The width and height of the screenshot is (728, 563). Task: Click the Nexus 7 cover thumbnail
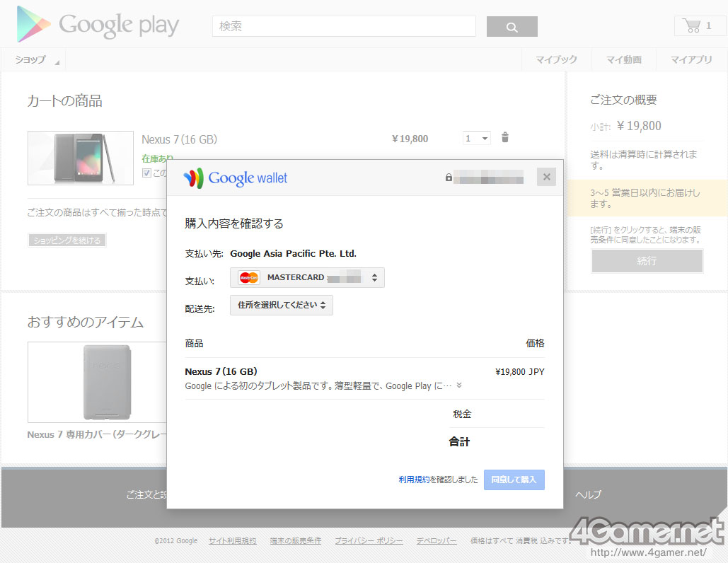coord(98,382)
